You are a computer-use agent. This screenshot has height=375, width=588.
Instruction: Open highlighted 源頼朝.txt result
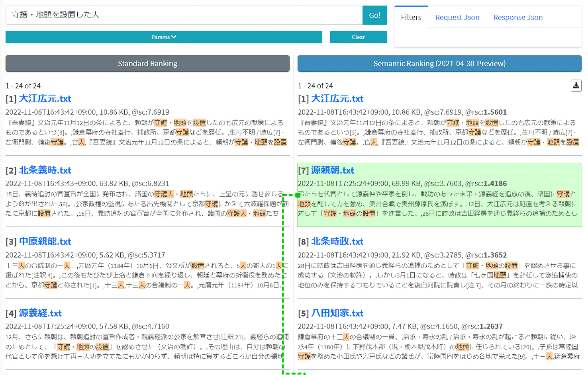(333, 170)
